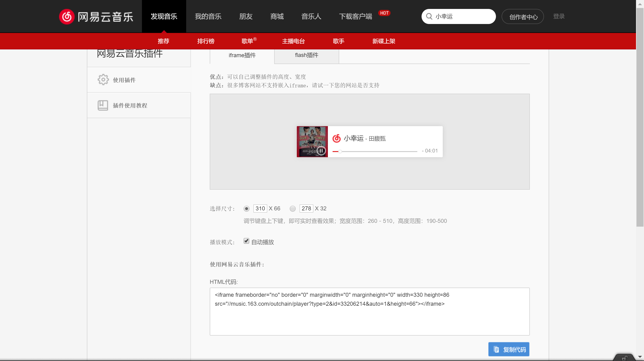Go to the 推荐 sub-navigation tab
Screen dimensions: 644x361
click(x=164, y=41)
